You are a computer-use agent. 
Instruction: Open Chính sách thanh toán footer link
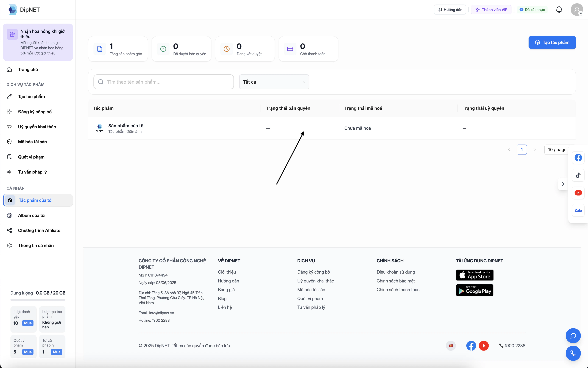click(398, 290)
